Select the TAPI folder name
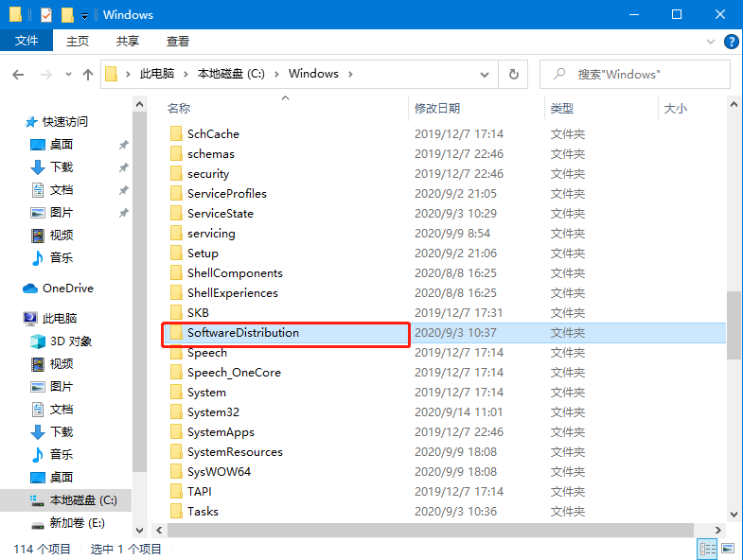 [x=200, y=492]
